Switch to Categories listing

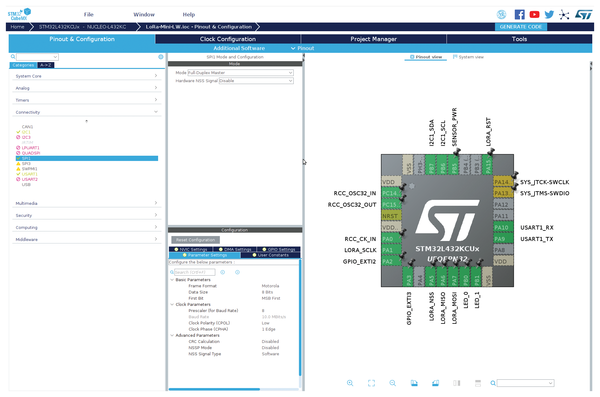click(x=23, y=65)
